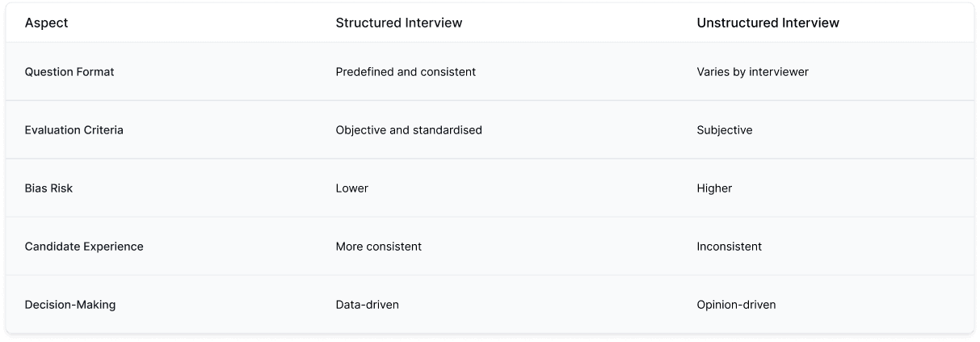This screenshot has height=342, width=980.
Task: Click the word Interview in Structured header
Action: tap(435, 23)
